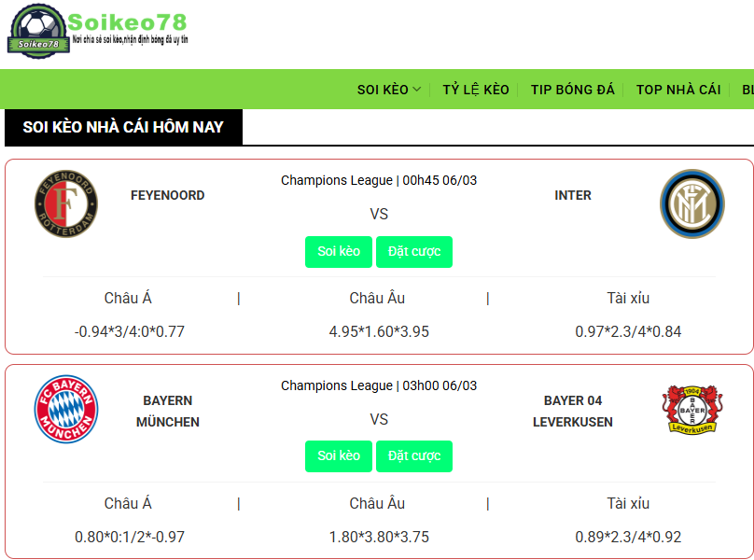Open the TIP BÓNG ĐÁ menu

click(x=573, y=90)
